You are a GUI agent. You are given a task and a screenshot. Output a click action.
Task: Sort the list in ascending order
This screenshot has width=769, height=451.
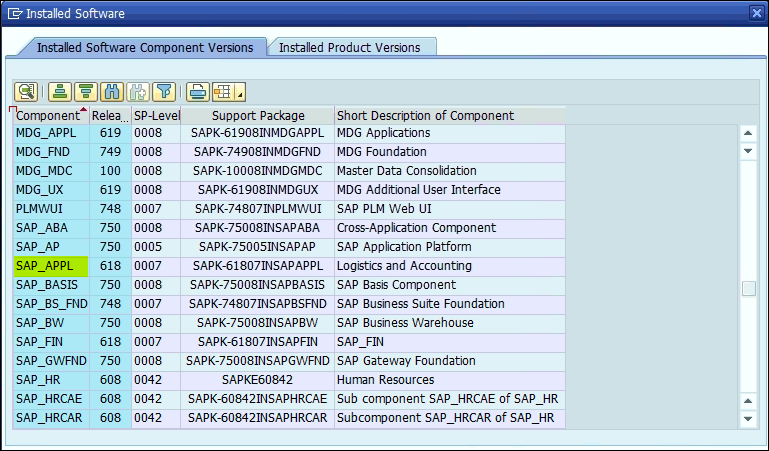click(60, 92)
